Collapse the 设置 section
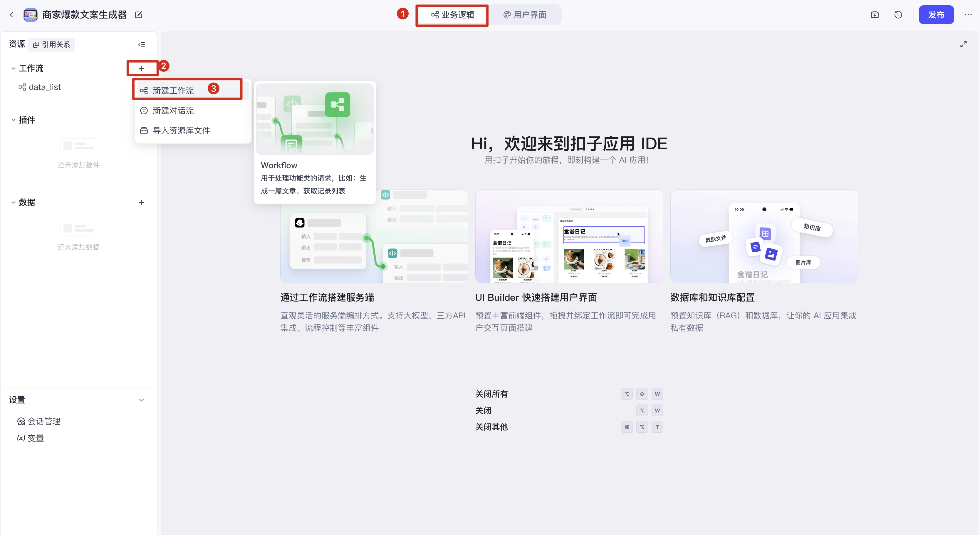 pyautogui.click(x=142, y=400)
